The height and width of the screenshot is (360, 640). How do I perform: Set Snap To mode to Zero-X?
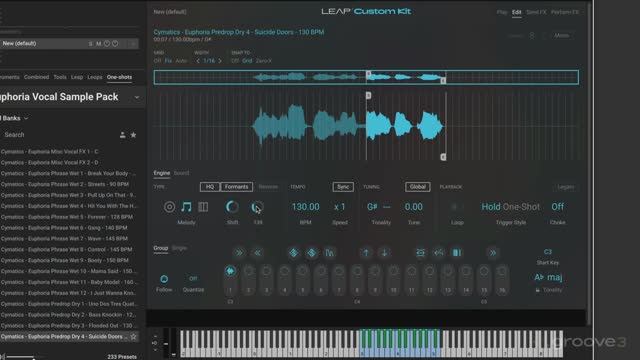[x=264, y=61]
